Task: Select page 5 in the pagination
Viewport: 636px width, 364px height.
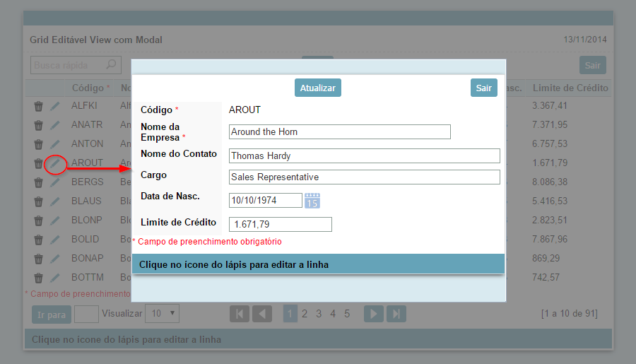Action: 347,314
